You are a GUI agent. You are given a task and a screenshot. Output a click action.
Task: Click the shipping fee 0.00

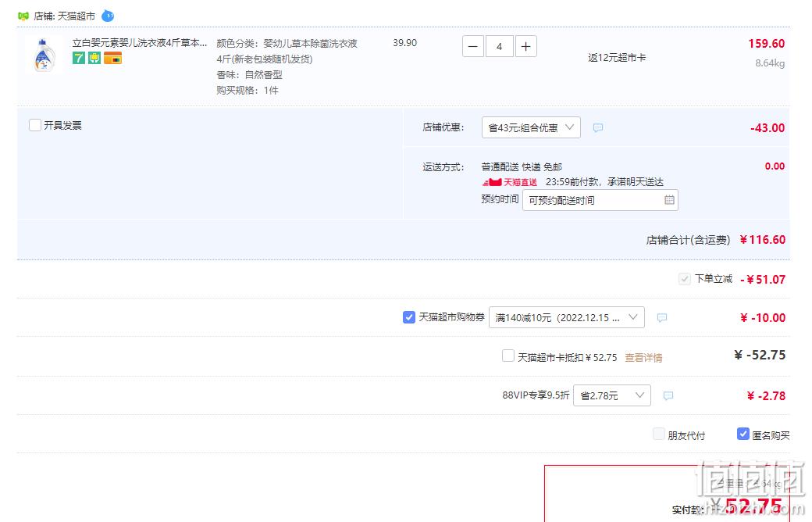(x=775, y=166)
